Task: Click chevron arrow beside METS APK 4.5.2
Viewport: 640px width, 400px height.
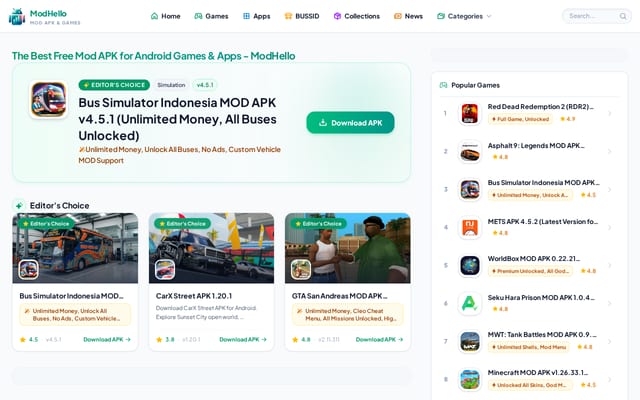Action: [x=609, y=227]
